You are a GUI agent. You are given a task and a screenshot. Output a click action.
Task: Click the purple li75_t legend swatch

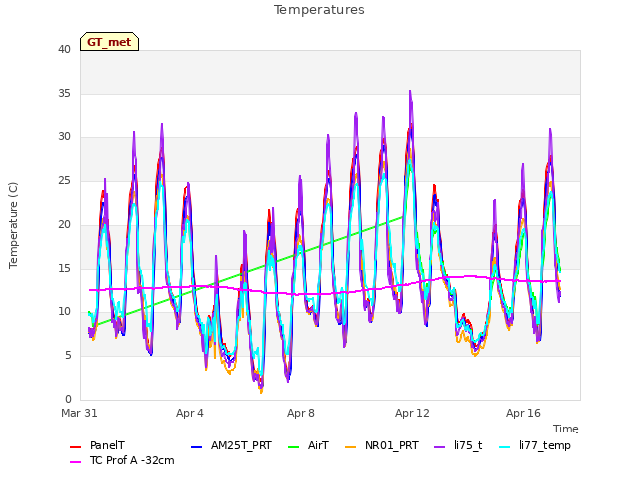(440, 447)
